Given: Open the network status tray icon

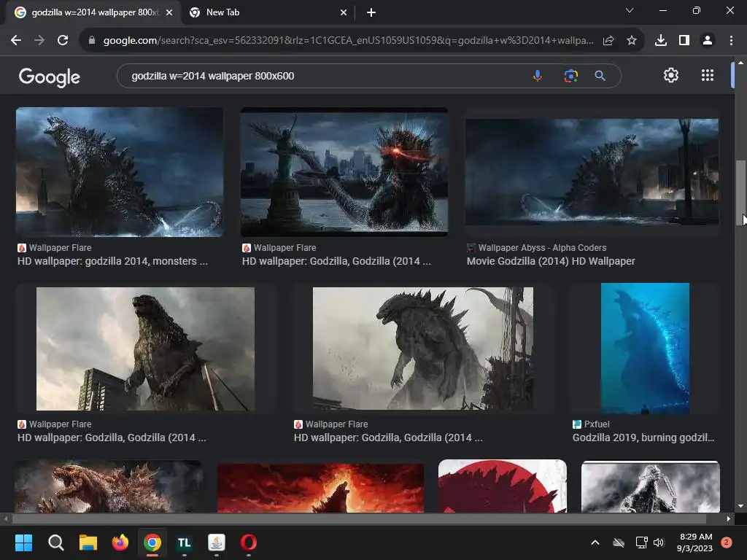Looking at the screenshot, I should pyautogui.click(x=641, y=542).
